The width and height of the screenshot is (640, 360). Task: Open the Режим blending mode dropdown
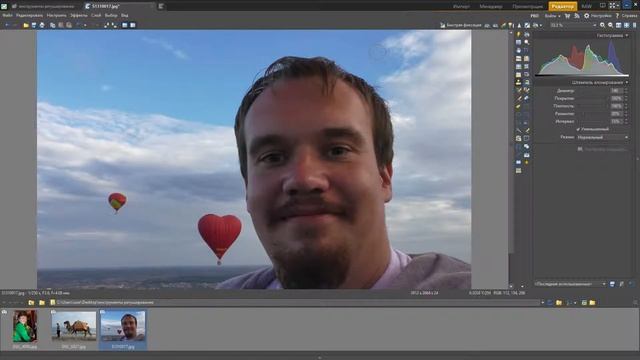(602, 138)
